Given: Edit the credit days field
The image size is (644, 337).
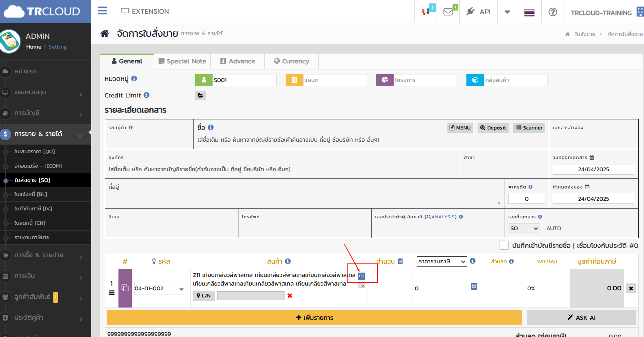Looking at the screenshot, I should pos(527,199).
